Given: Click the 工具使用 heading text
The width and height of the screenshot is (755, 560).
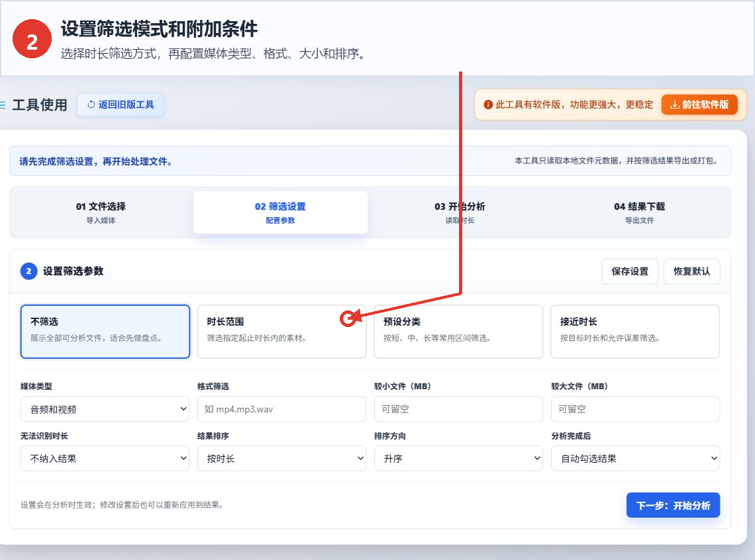Looking at the screenshot, I should 40,105.
